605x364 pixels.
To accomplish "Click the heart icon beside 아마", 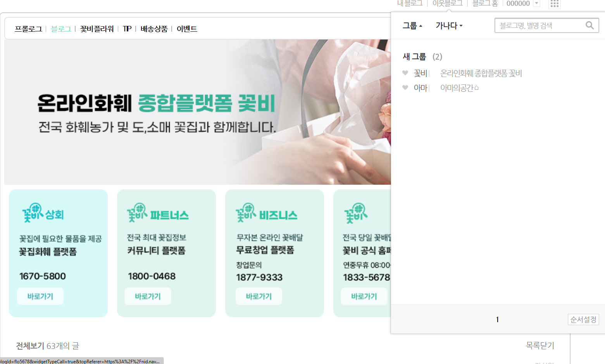I will pos(405,88).
